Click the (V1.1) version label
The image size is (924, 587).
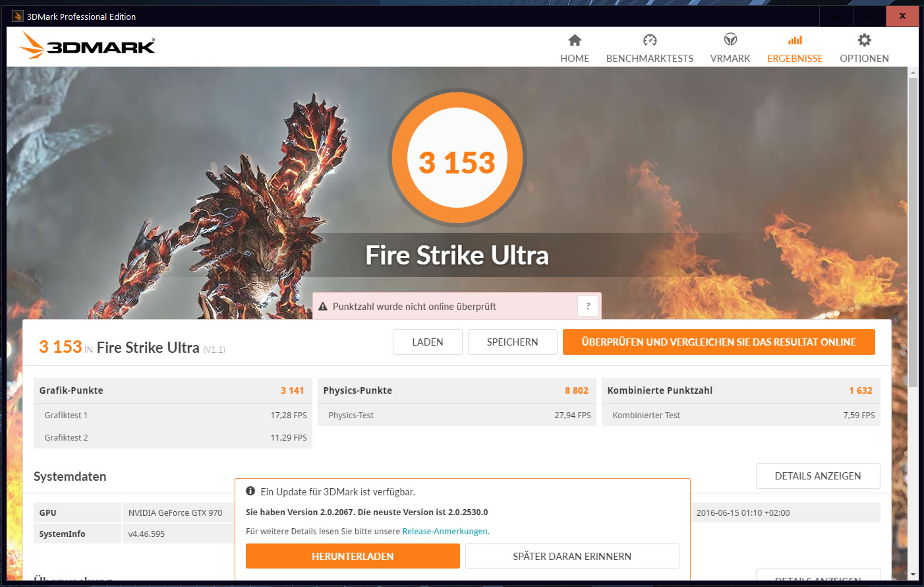(x=214, y=350)
